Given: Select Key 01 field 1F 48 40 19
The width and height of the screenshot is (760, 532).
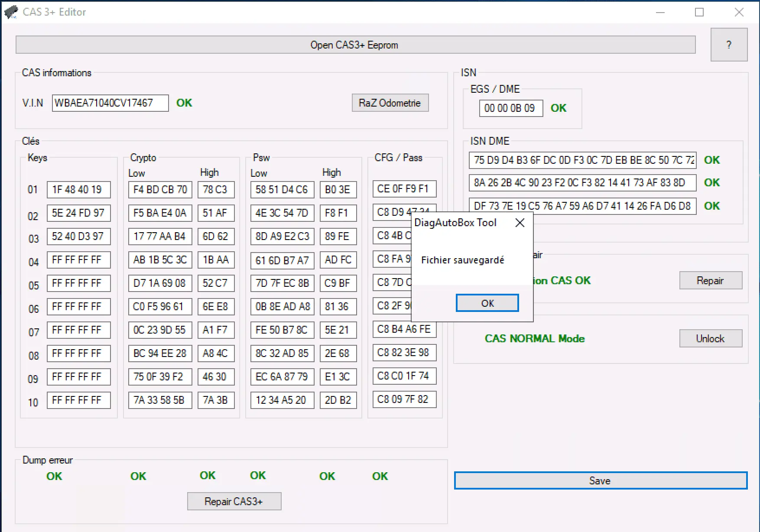Looking at the screenshot, I should point(78,189).
